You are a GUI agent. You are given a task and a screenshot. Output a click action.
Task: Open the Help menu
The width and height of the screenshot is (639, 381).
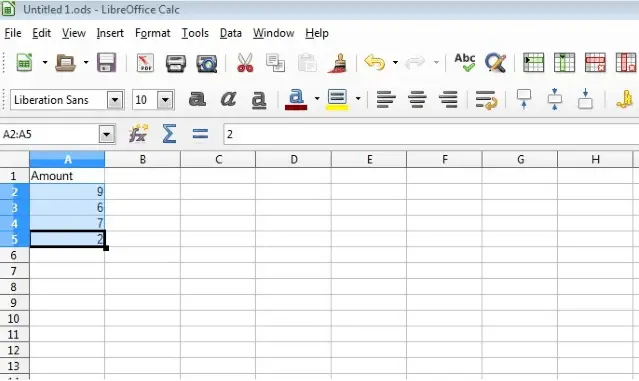tap(317, 33)
